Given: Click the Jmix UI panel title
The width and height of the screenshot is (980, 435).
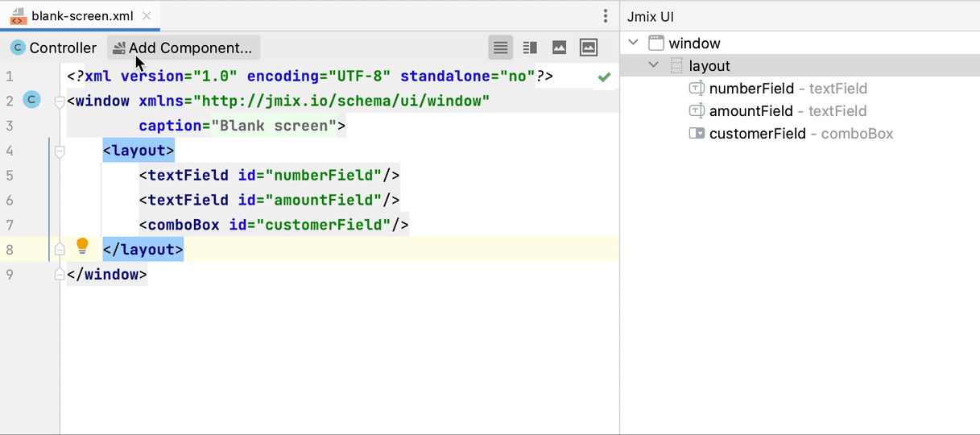Looking at the screenshot, I should pyautogui.click(x=651, y=16).
